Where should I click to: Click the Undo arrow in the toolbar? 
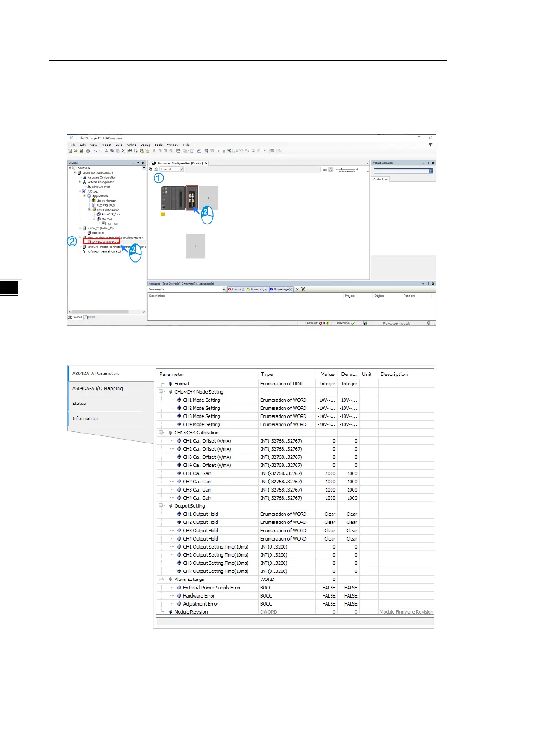pyautogui.click(x=95, y=151)
